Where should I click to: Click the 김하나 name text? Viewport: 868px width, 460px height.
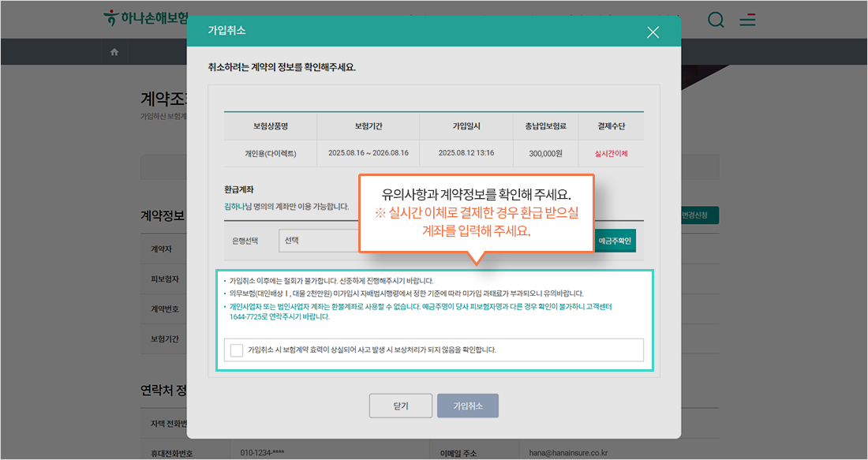coord(234,207)
